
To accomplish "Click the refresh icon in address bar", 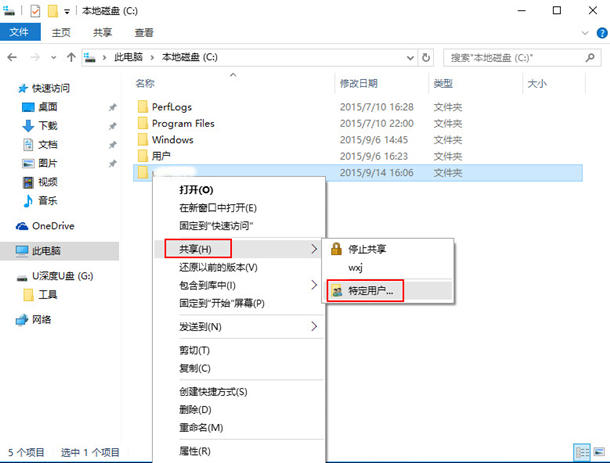I will click(x=427, y=57).
